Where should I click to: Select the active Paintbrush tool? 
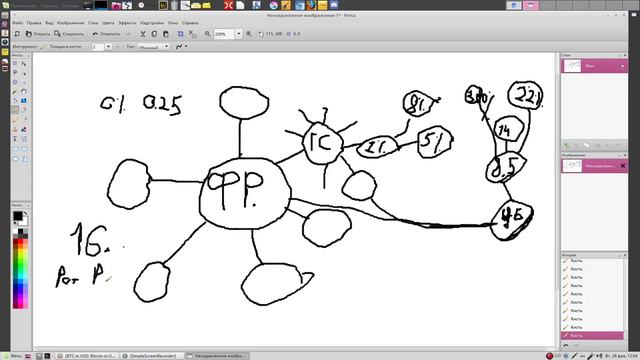[x=15, y=110]
